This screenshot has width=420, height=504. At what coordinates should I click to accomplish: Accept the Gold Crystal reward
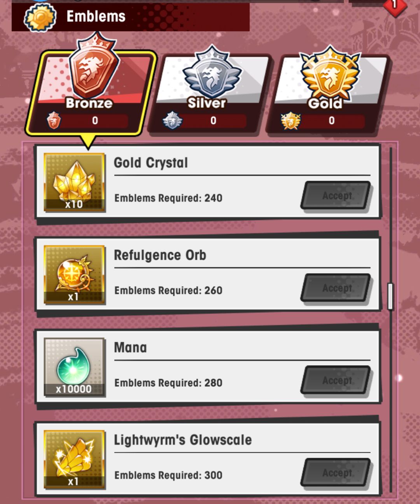(336, 196)
